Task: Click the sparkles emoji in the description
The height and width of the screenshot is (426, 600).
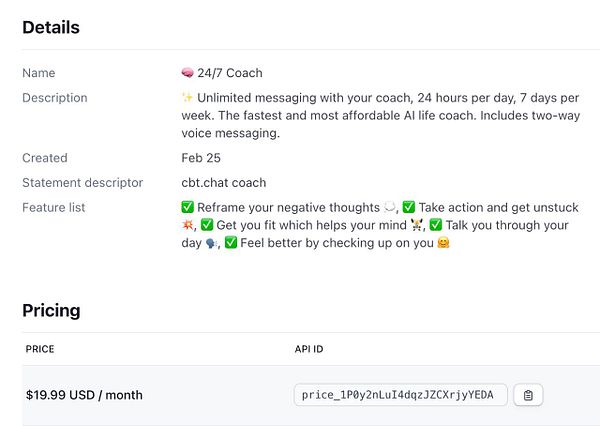Action: (187, 98)
